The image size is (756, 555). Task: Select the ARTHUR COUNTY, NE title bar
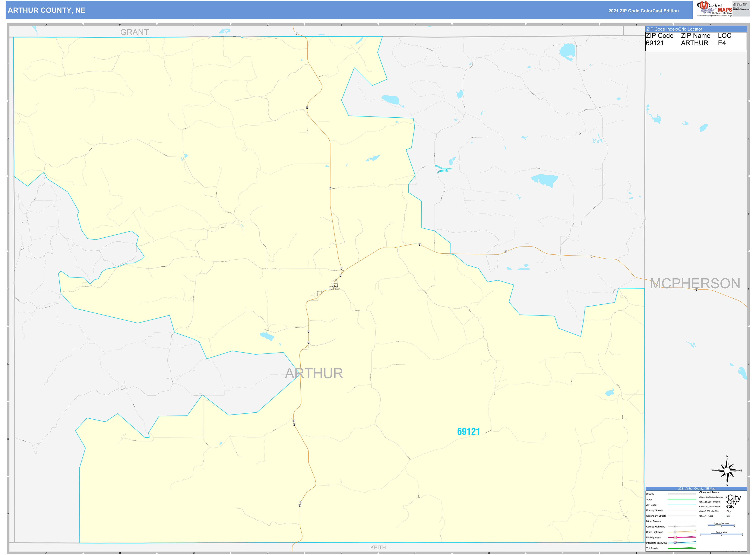(x=47, y=10)
